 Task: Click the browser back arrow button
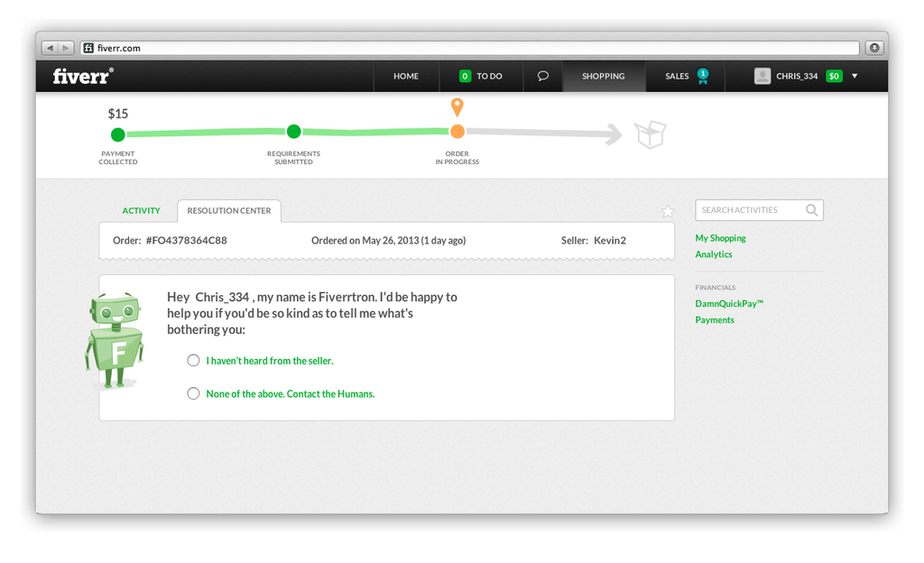51,48
